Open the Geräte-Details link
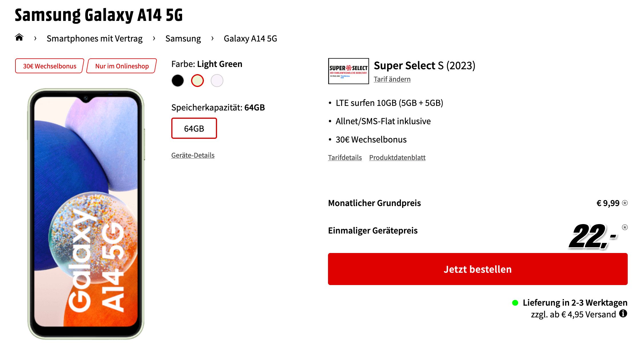The height and width of the screenshot is (344, 644). [193, 155]
